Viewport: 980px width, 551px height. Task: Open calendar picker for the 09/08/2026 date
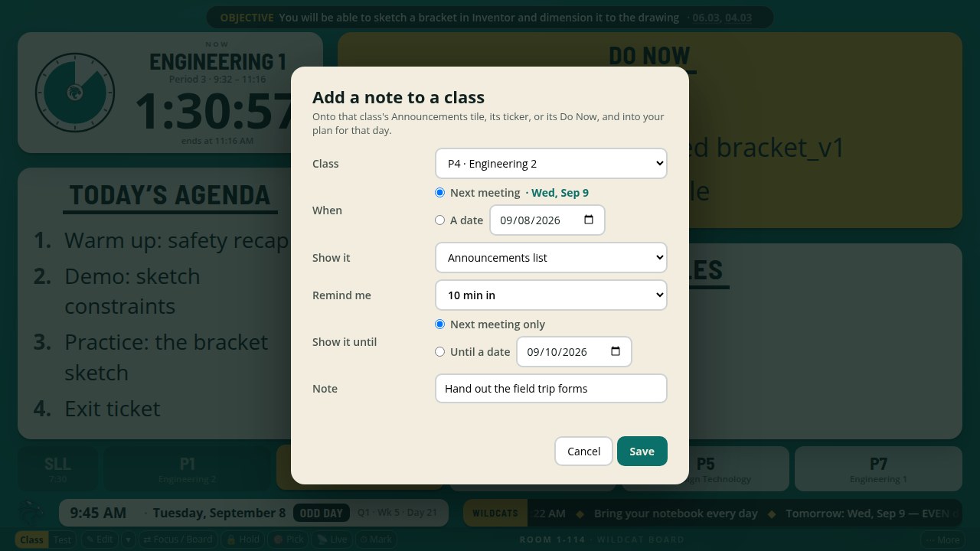(x=589, y=220)
